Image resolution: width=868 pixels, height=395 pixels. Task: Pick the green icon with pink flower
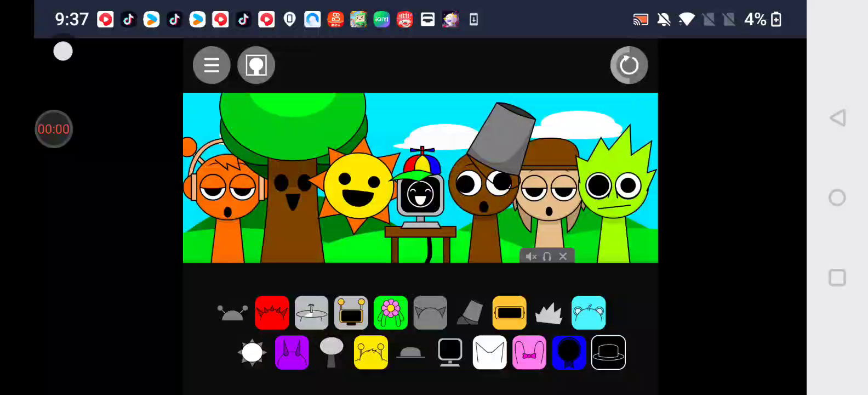(390, 313)
